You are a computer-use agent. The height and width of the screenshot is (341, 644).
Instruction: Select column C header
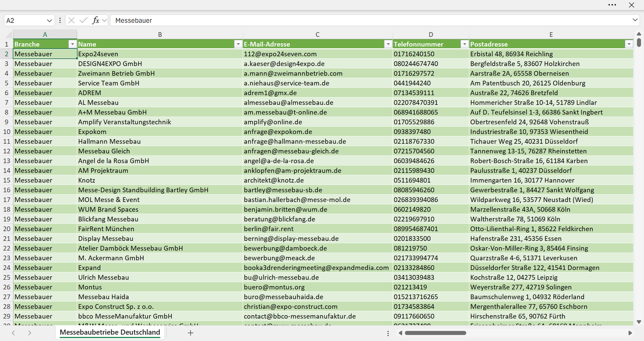pyautogui.click(x=317, y=35)
